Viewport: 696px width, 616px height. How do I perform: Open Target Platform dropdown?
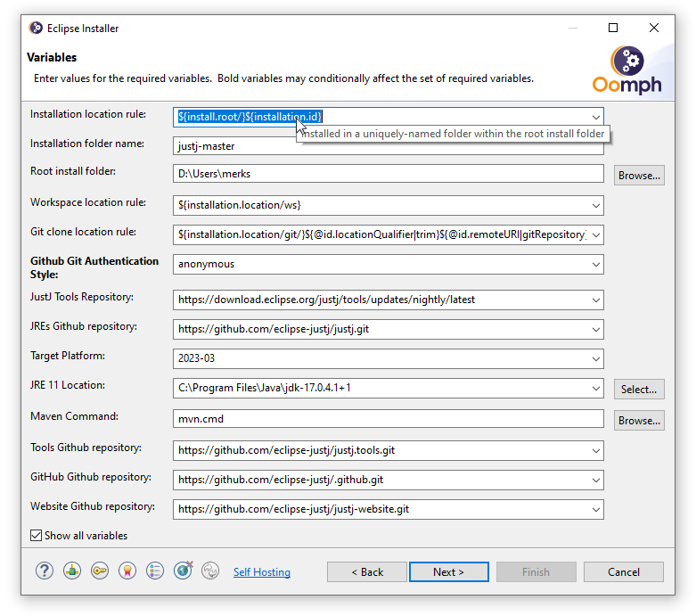[594, 359]
